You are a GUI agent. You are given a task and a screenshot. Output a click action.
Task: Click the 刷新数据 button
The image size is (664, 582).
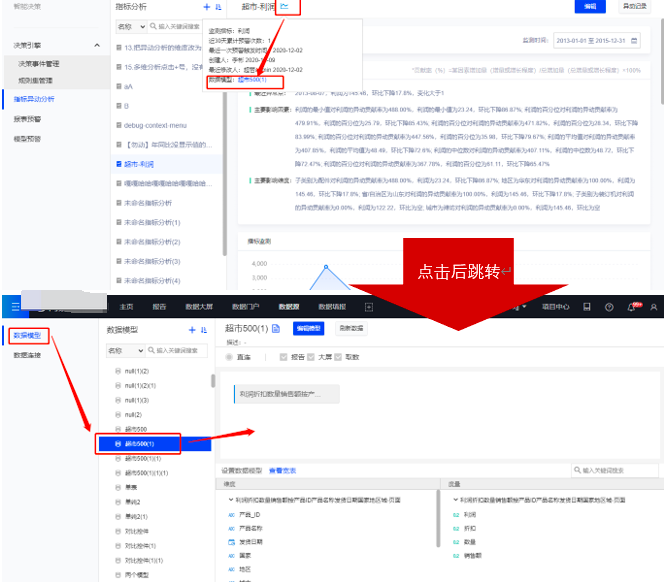[x=351, y=328]
